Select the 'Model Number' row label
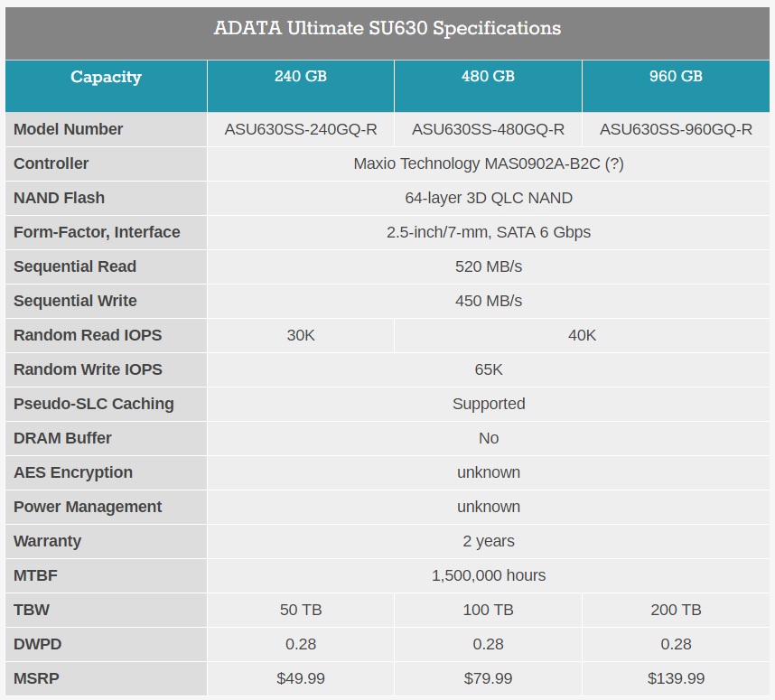 point(69,129)
